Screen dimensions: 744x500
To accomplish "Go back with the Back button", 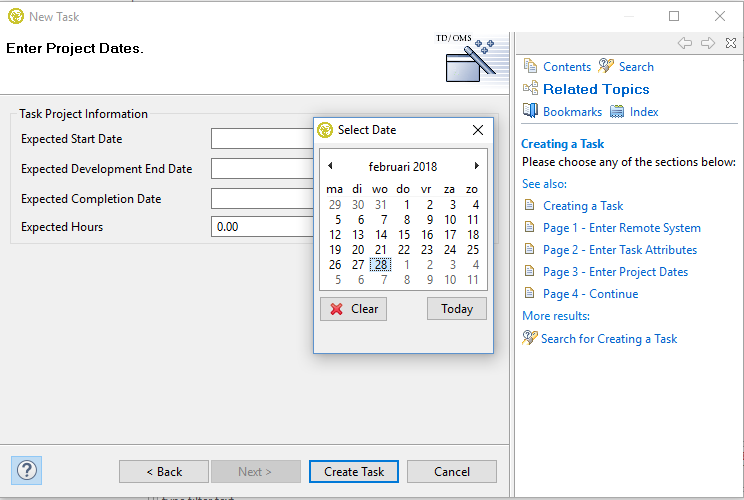I will pos(164,472).
